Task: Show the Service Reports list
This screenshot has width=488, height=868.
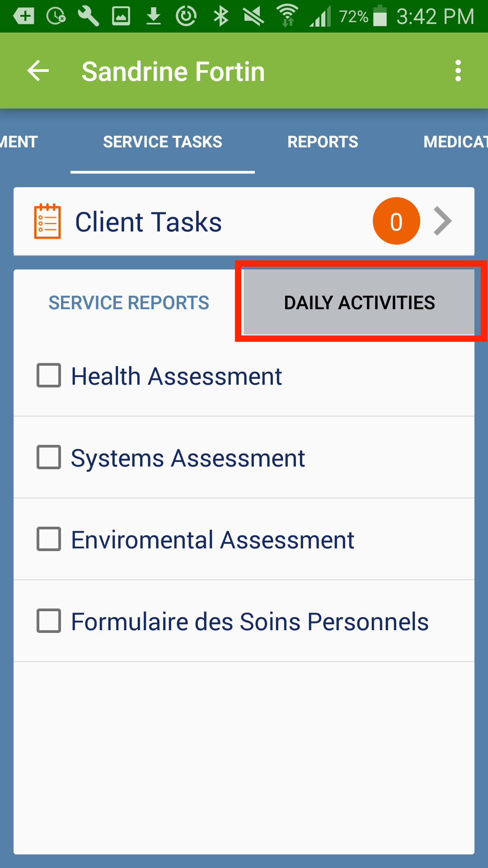Action: pyautogui.click(x=129, y=302)
